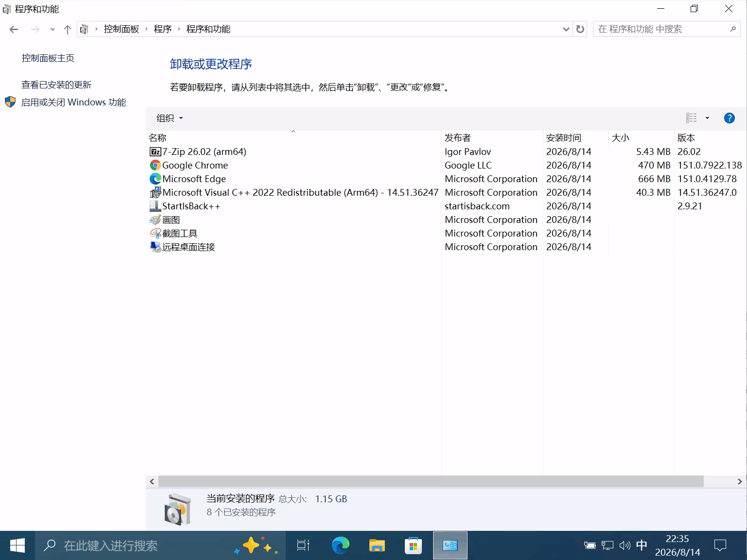The height and width of the screenshot is (560, 747).
Task: Click the network tray icon
Action: click(x=607, y=545)
